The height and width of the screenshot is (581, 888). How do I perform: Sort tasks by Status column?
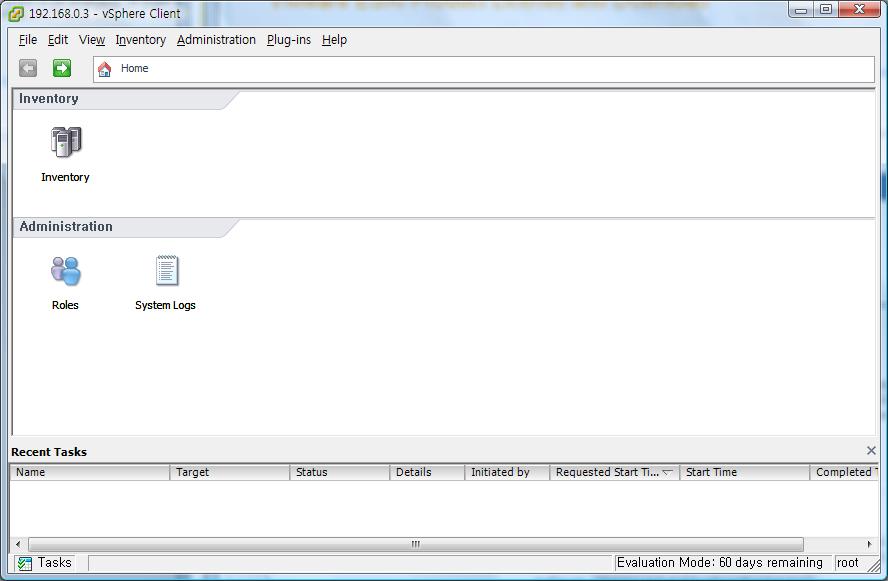point(340,472)
